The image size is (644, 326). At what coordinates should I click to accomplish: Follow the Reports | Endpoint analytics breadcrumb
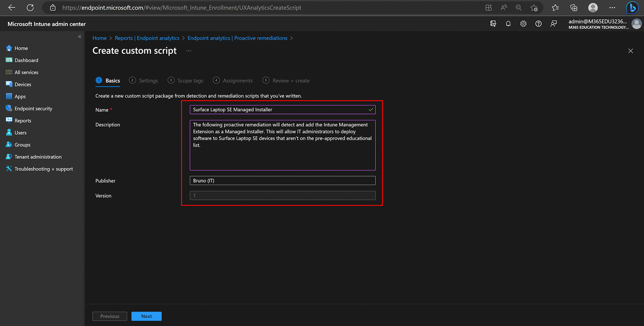[147, 38]
